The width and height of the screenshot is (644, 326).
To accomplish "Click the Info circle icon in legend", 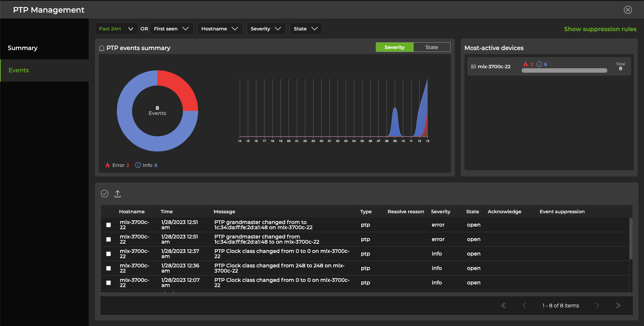I will pos(138,165).
